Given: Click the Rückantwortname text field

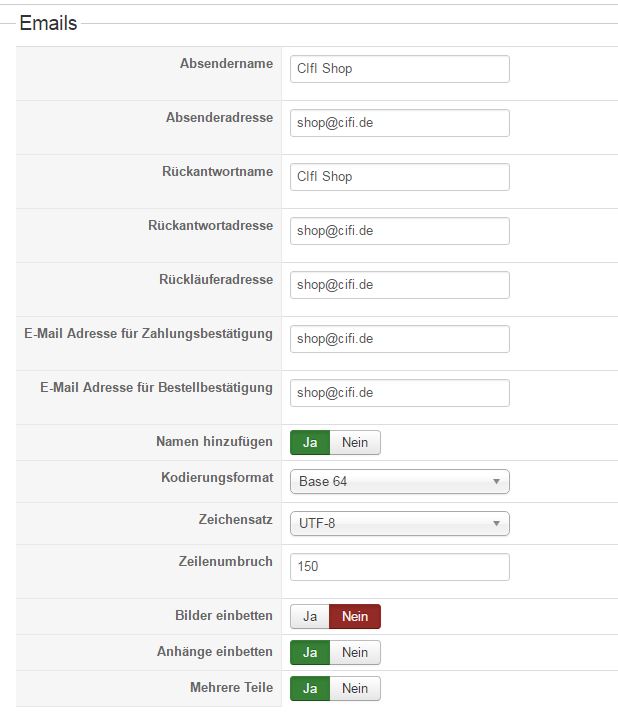Looking at the screenshot, I should tap(399, 177).
